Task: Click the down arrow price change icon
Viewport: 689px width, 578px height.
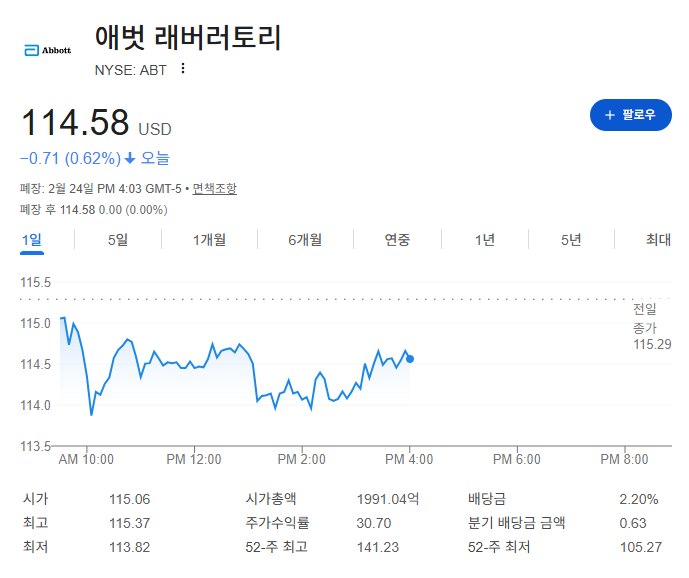Action: click(130, 158)
